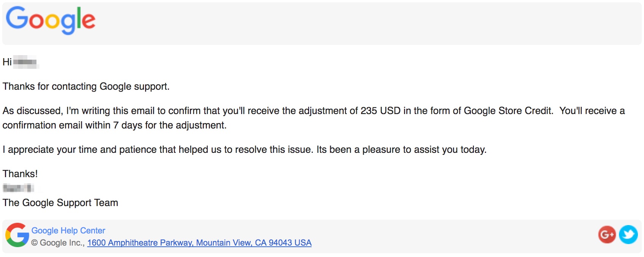
Task: Click the 'pleasure to assist you today' text
Action: [x=424, y=149]
